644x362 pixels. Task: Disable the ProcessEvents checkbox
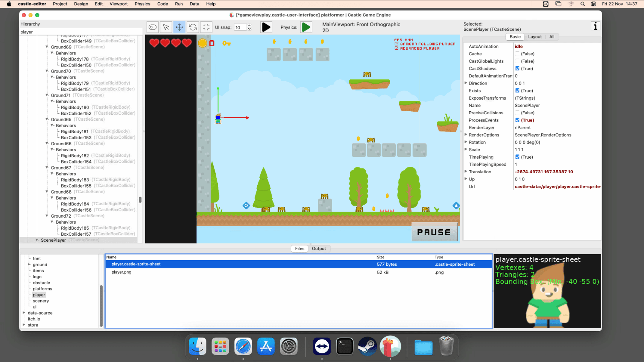[x=518, y=120]
